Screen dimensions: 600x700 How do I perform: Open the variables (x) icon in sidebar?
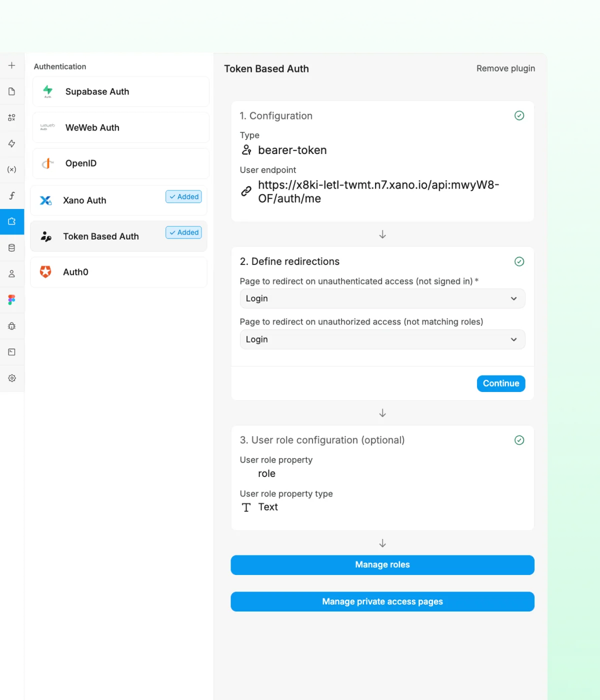[11, 169]
